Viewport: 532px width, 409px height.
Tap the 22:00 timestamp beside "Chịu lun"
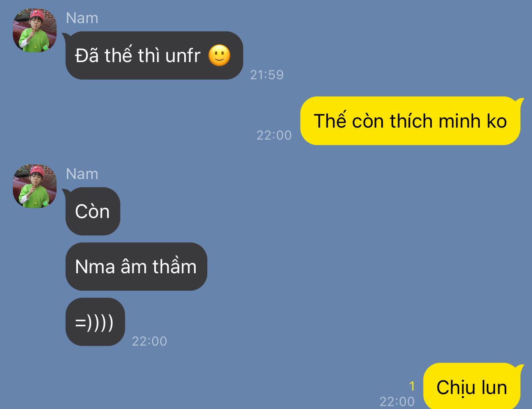[x=397, y=402]
